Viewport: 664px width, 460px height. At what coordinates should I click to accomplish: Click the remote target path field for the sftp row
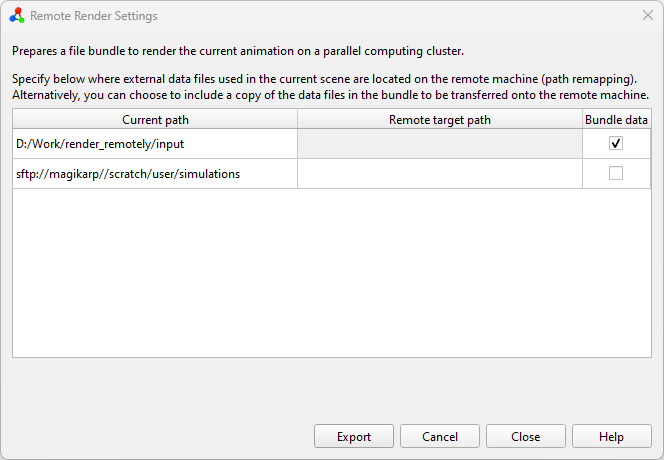coord(440,173)
